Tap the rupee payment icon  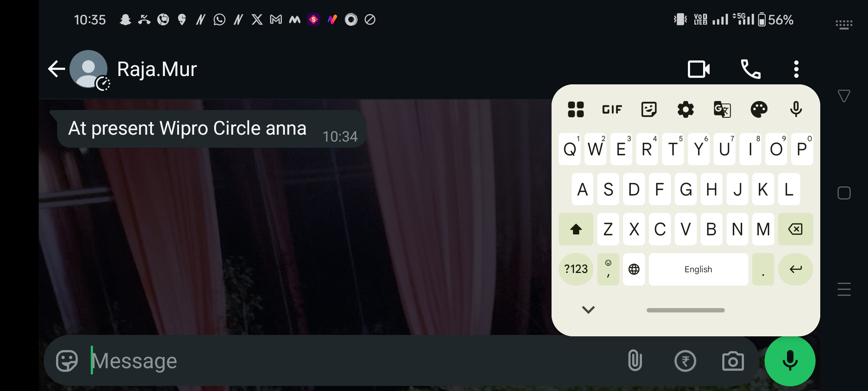tap(685, 361)
